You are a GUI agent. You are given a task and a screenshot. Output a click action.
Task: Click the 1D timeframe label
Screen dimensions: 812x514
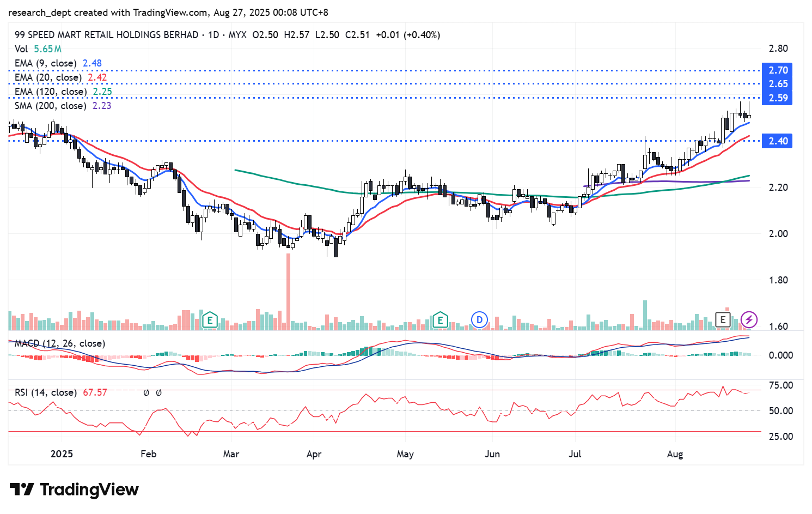coord(213,35)
